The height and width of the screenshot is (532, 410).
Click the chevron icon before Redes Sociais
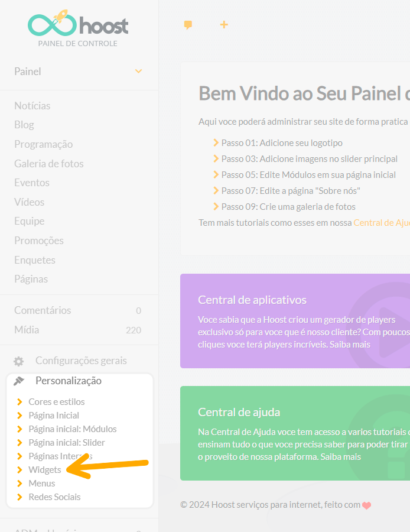coord(19,497)
